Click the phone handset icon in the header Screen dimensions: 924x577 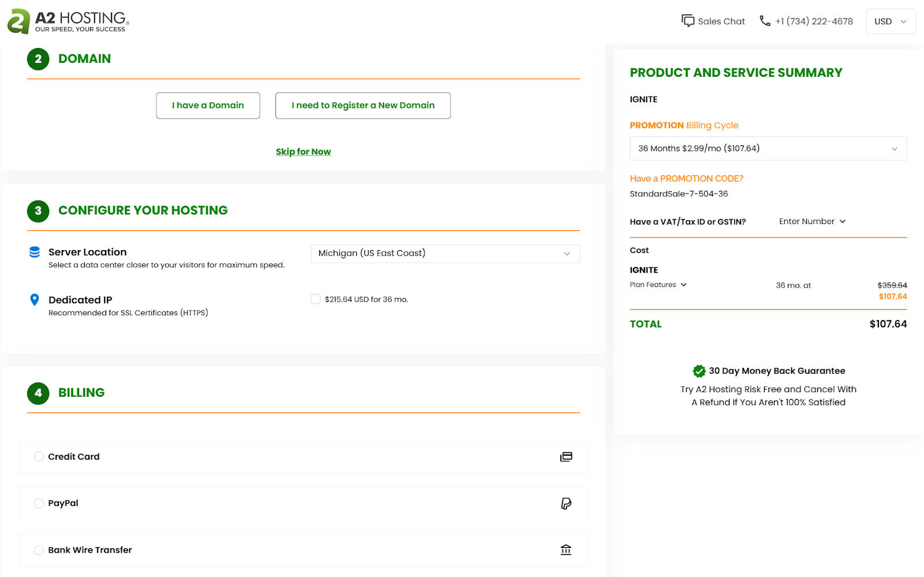click(x=765, y=21)
